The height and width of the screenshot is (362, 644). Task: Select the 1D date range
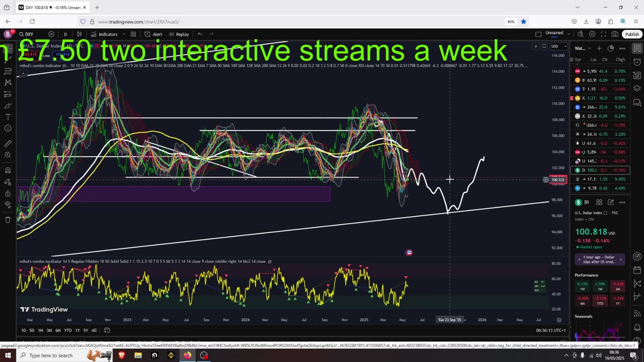(x=24, y=330)
